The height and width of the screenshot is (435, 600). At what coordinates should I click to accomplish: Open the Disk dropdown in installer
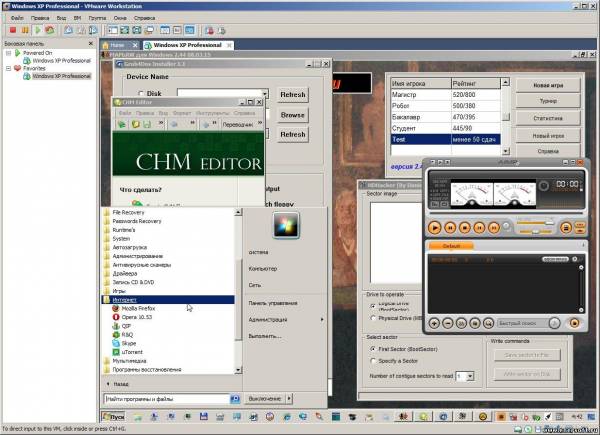pos(264,94)
